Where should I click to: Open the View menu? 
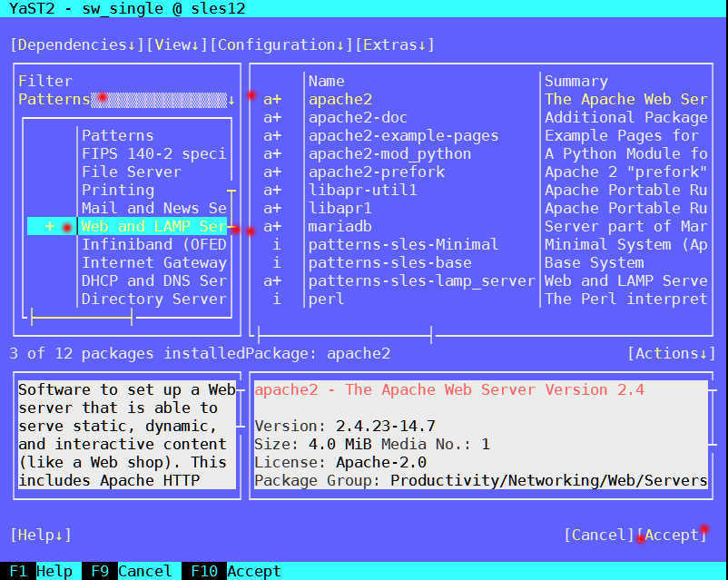point(177,45)
